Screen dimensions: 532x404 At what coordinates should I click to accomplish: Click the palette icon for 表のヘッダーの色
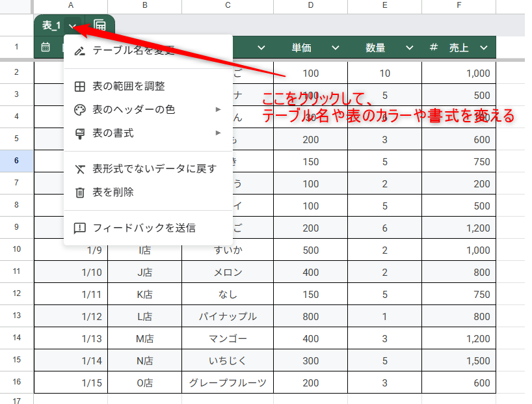pos(79,109)
